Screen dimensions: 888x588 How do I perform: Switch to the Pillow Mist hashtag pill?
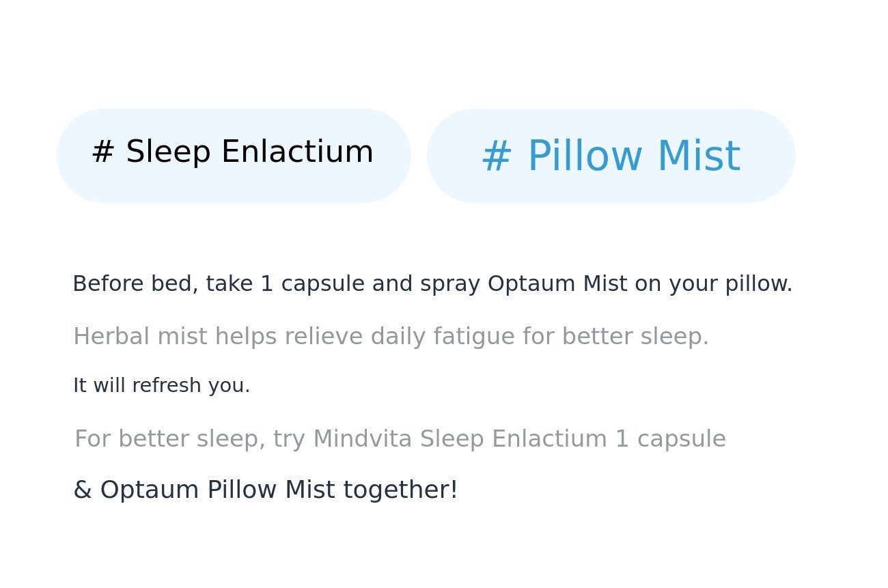[x=611, y=156]
